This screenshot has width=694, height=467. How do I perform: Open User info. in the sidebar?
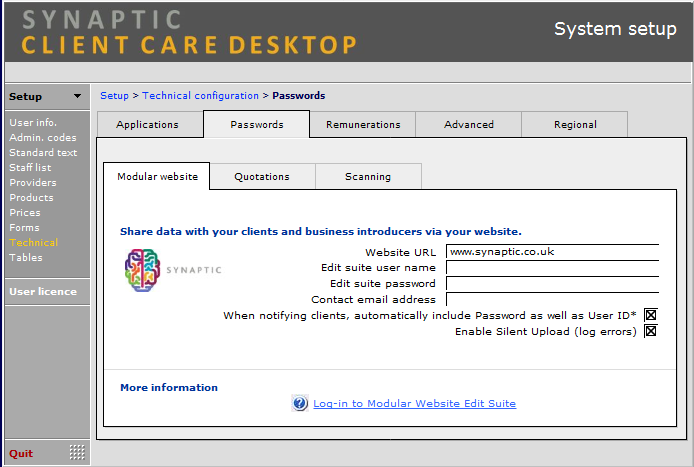(33, 123)
